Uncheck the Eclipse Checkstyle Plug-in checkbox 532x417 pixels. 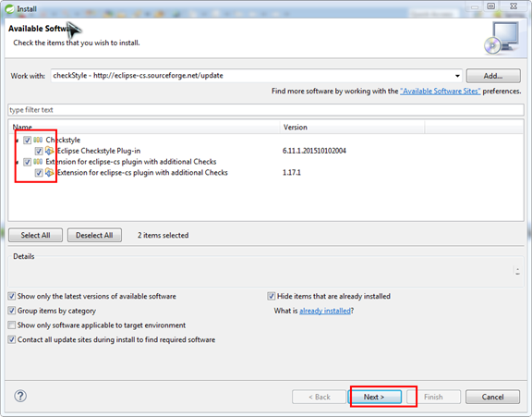(x=39, y=151)
